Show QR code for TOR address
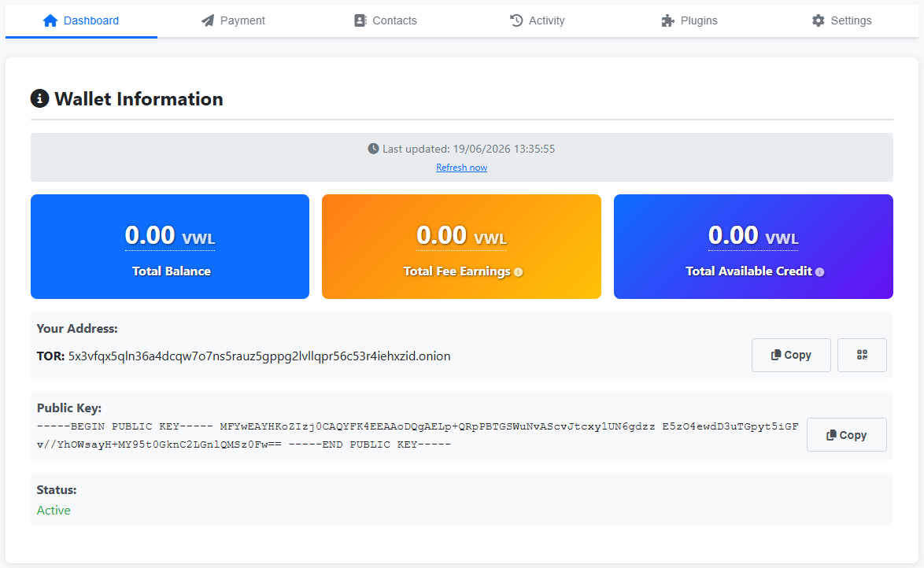The width and height of the screenshot is (924, 568). point(862,355)
